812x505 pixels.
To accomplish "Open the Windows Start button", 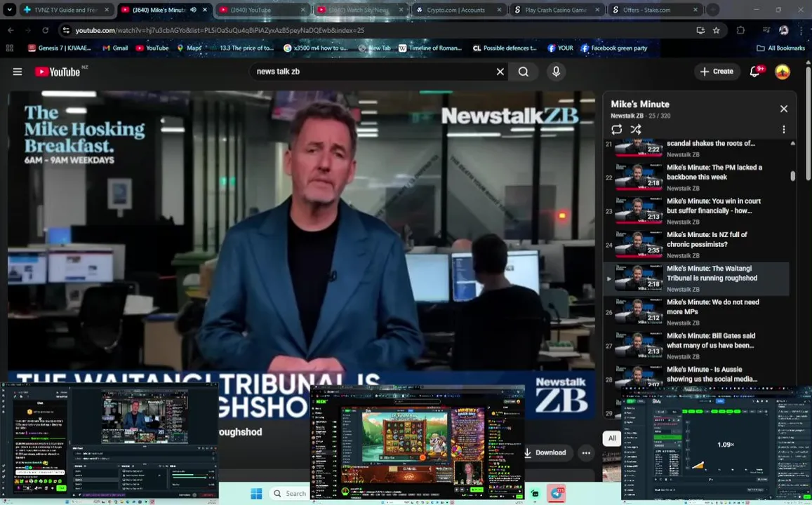I will point(256,494).
